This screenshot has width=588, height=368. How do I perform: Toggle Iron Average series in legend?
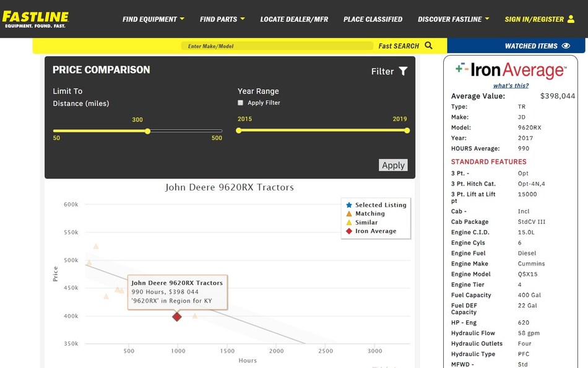(x=370, y=231)
